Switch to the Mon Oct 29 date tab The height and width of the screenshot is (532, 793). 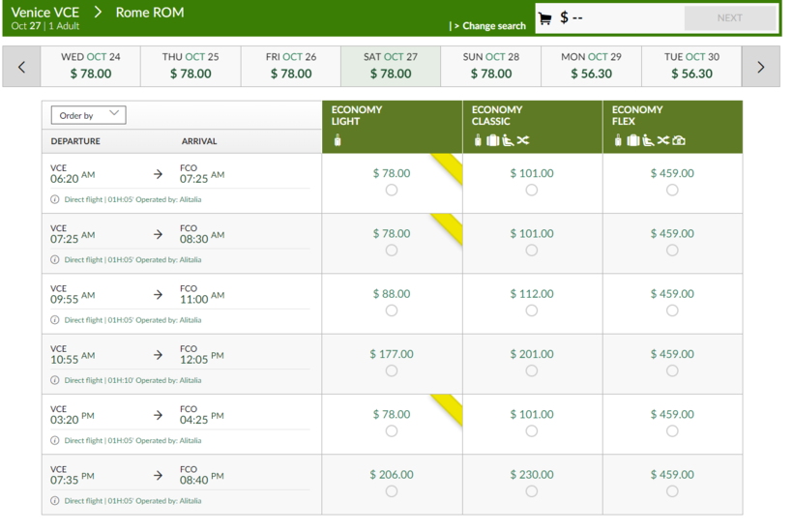[x=591, y=66]
